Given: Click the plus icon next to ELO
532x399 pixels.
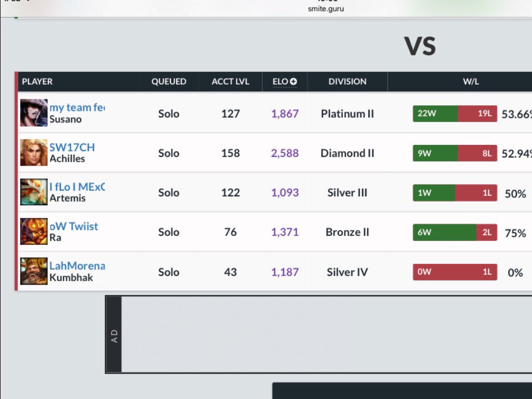Looking at the screenshot, I should point(294,82).
